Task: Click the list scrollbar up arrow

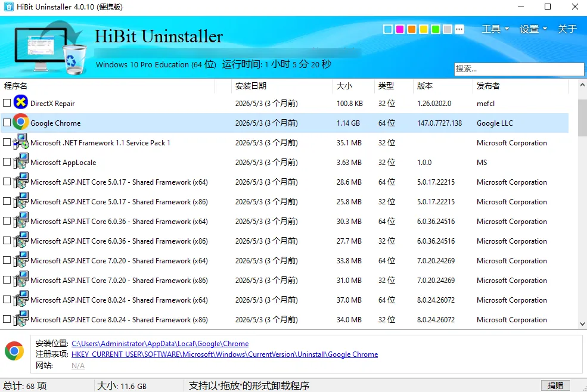Action: (582, 85)
